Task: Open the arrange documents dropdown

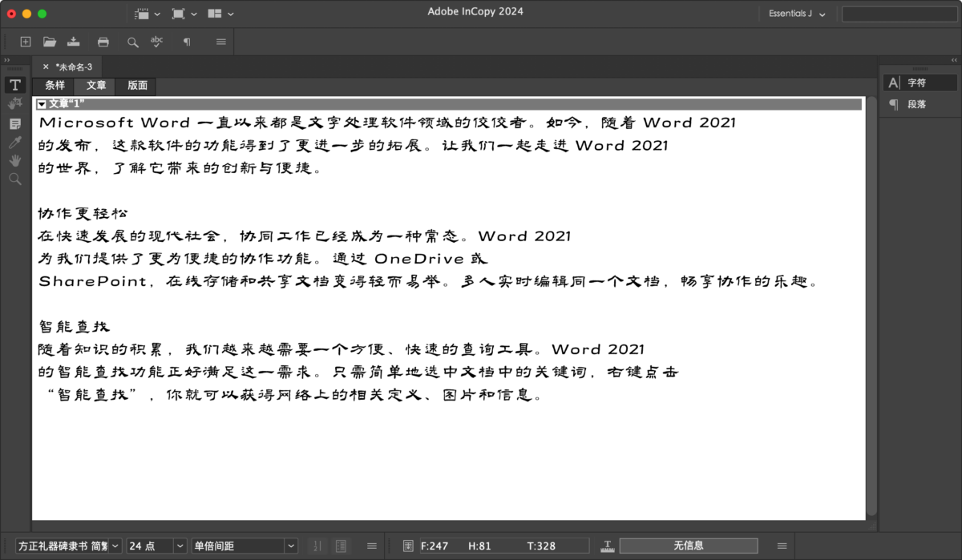Action: pos(220,14)
